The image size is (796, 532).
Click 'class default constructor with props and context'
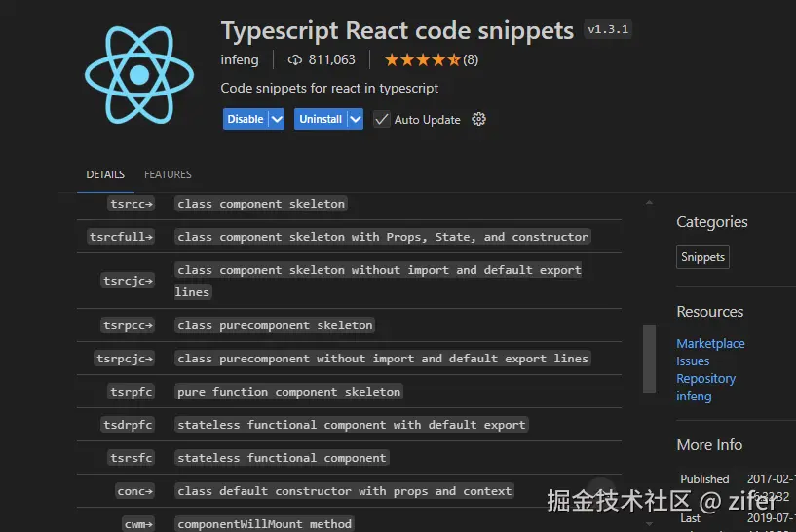pos(344,491)
